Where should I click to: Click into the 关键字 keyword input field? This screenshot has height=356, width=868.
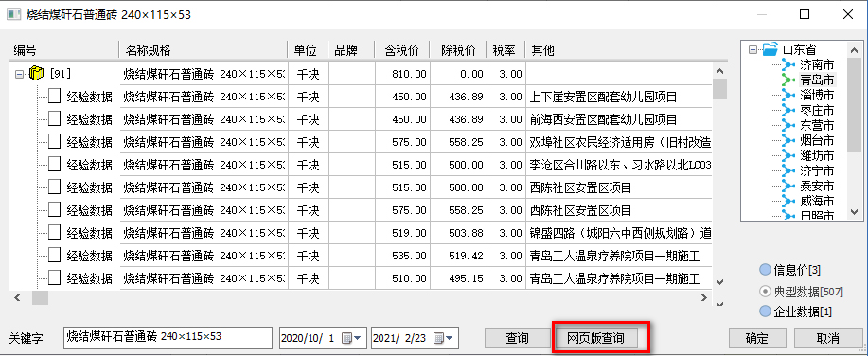[x=168, y=338]
